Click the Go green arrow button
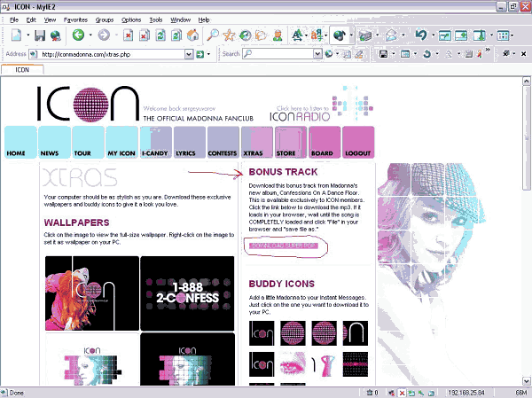Viewport: 532px width, 398px height. 200,54
